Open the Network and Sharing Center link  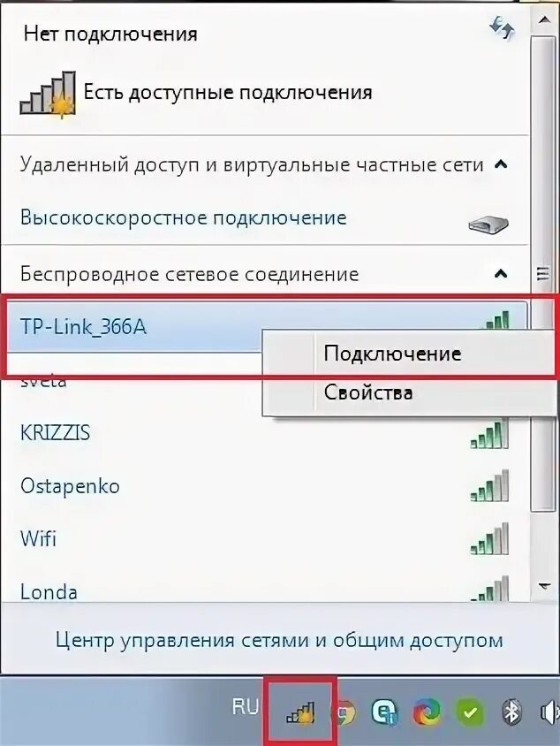pos(279,640)
